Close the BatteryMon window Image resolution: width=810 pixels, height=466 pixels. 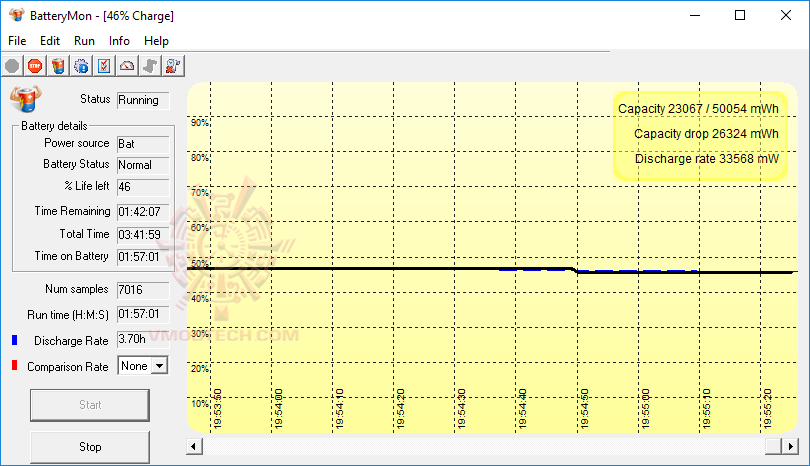(x=786, y=15)
